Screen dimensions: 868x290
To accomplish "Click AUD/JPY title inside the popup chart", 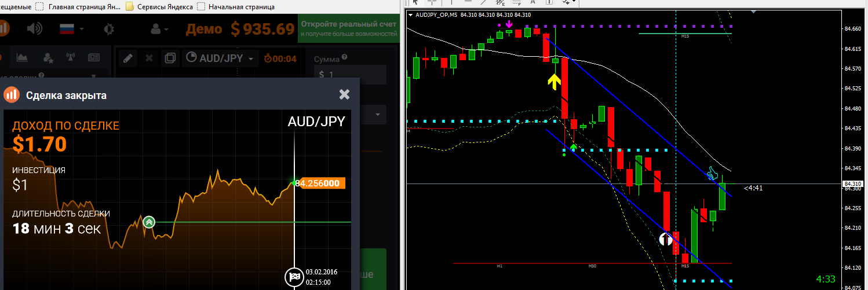I will tap(316, 122).
